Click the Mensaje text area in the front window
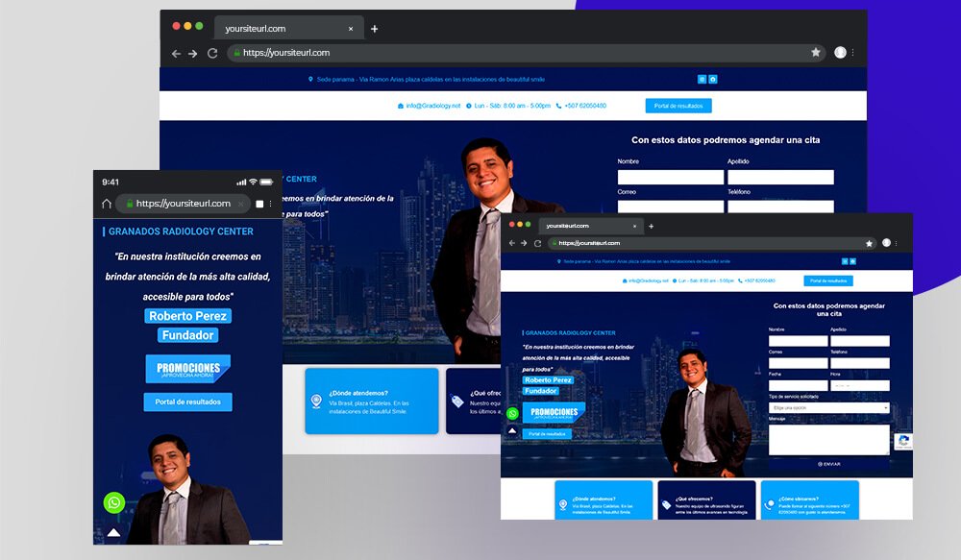The image size is (961, 560). (x=828, y=439)
